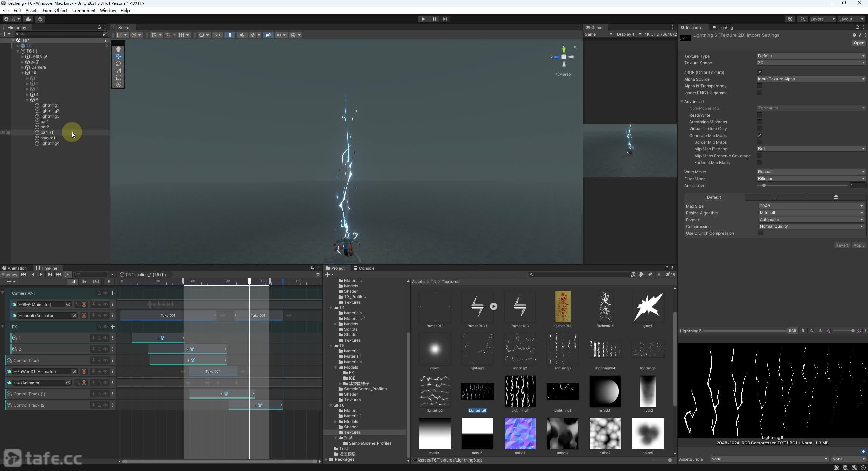The height and width of the screenshot is (471, 868).
Task: Open the cloud services icon
Action: [x=28, y=19]
